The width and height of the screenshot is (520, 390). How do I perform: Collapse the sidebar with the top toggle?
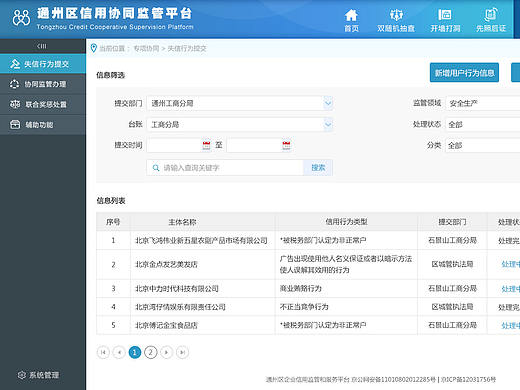(42, 46)
